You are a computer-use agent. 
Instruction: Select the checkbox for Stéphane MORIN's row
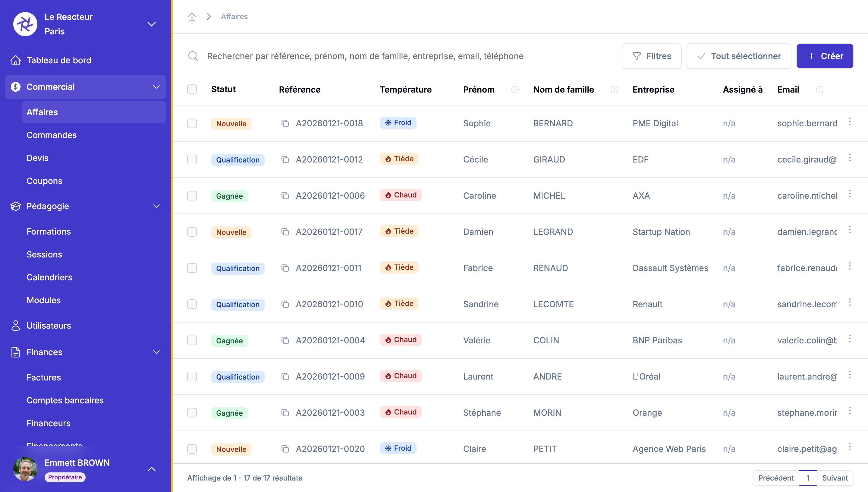click(192, 413)
